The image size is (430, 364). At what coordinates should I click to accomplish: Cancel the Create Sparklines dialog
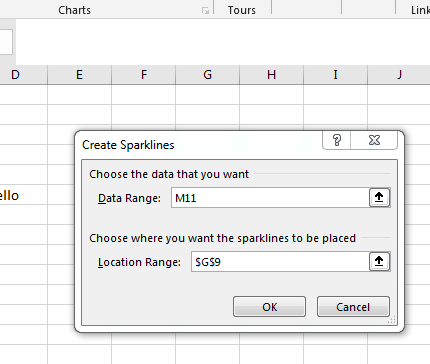(x=353, y=307)
